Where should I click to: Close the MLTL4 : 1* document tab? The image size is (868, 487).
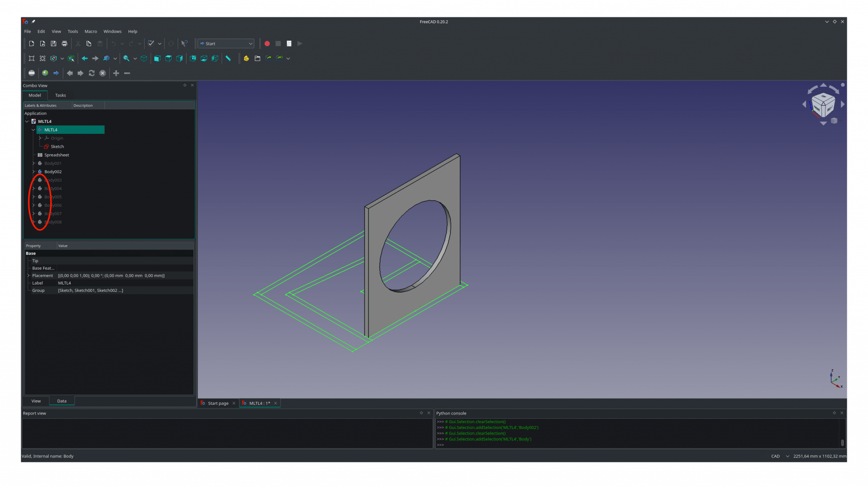(x=275, y=403)
